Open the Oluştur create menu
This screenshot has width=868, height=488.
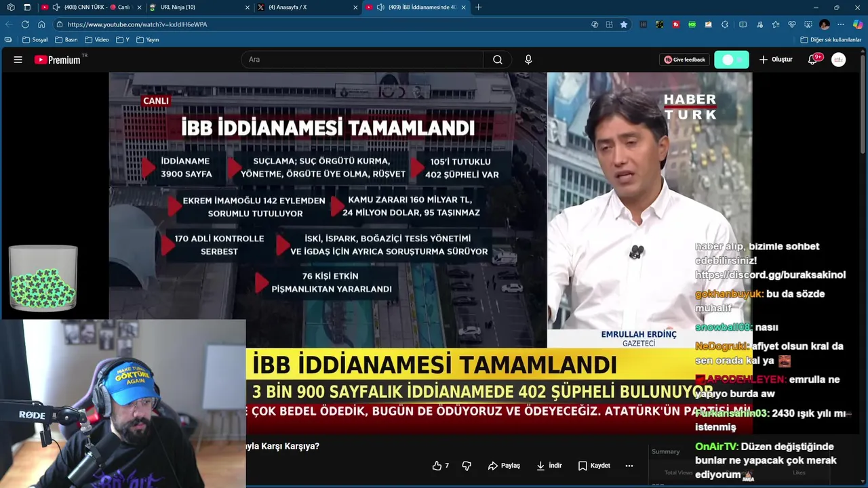tap(776, 60)
